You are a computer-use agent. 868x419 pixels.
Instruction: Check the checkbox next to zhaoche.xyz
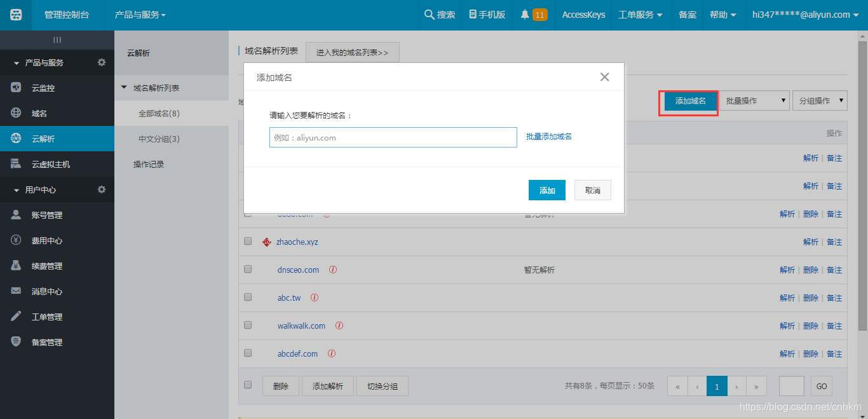click(x=247, y=241)
